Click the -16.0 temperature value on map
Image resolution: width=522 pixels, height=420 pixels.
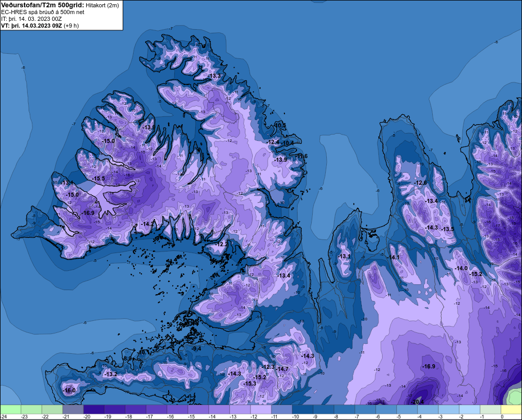coord(69,390)
